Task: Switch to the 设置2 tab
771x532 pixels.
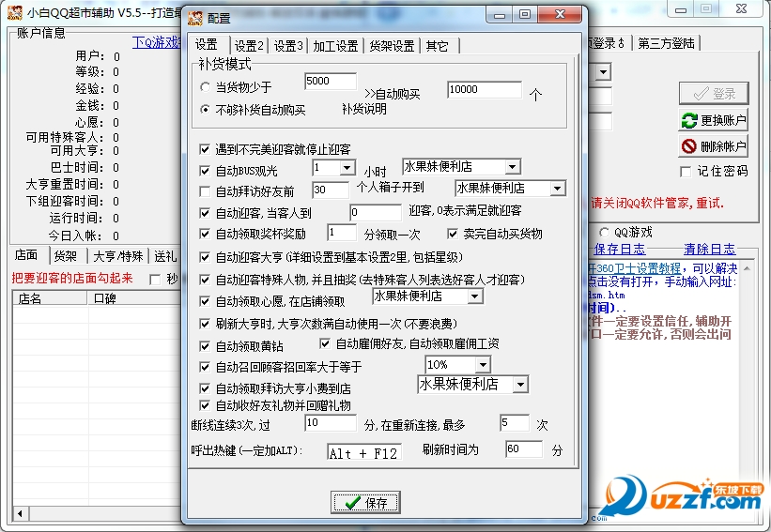Action: coord(249,46)
